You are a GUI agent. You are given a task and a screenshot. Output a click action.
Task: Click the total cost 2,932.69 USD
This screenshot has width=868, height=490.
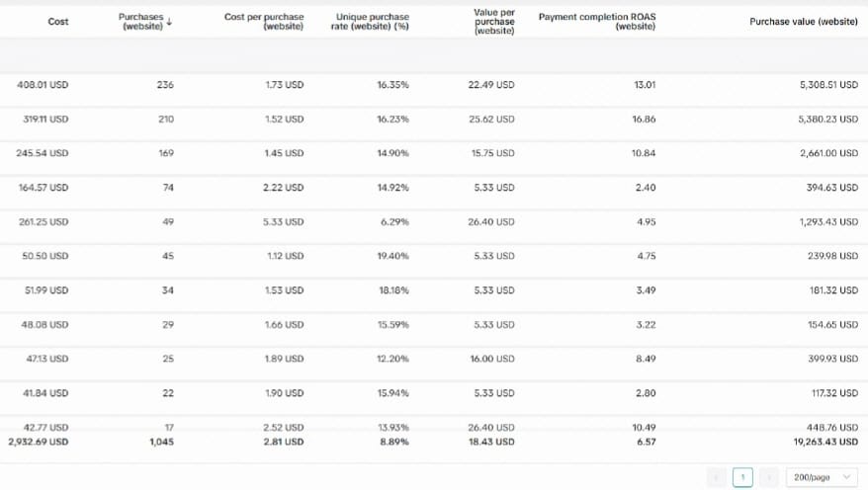[39, 442]
